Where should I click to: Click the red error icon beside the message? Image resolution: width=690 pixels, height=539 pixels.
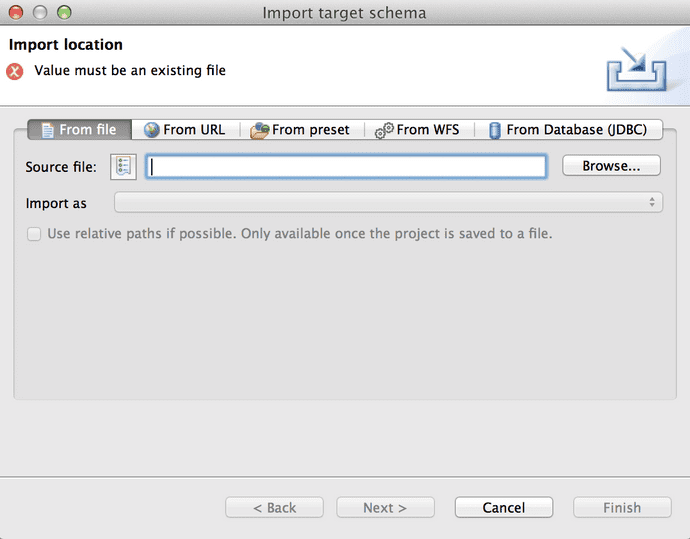pos(15,71)
